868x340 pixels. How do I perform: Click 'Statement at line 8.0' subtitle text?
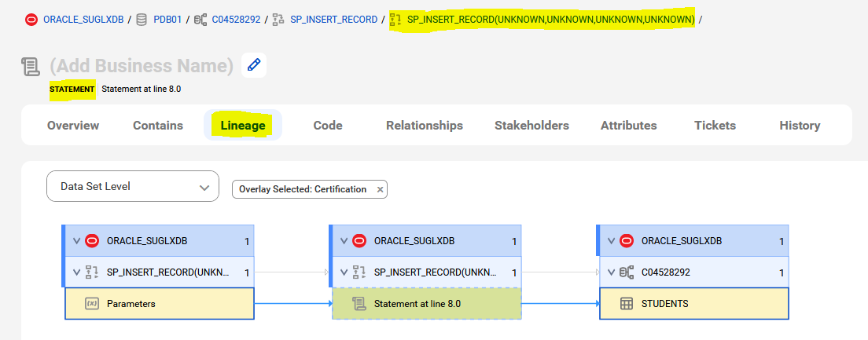point(142,89)
